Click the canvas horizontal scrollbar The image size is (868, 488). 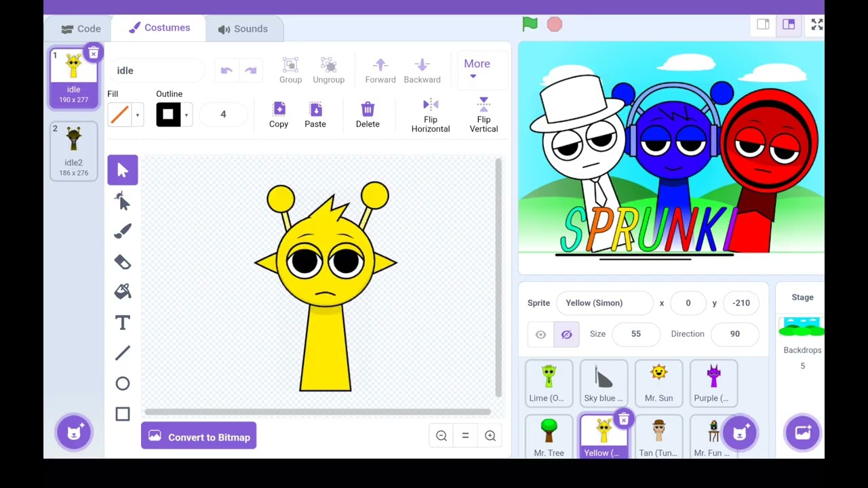(317, 411)
